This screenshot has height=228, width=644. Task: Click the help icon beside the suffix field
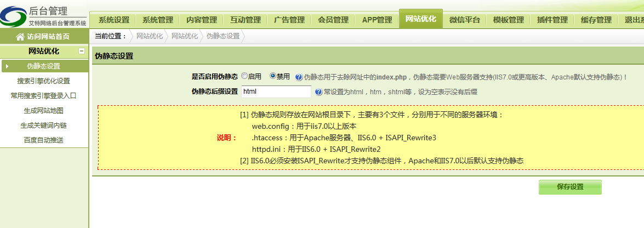click(318, 92)
